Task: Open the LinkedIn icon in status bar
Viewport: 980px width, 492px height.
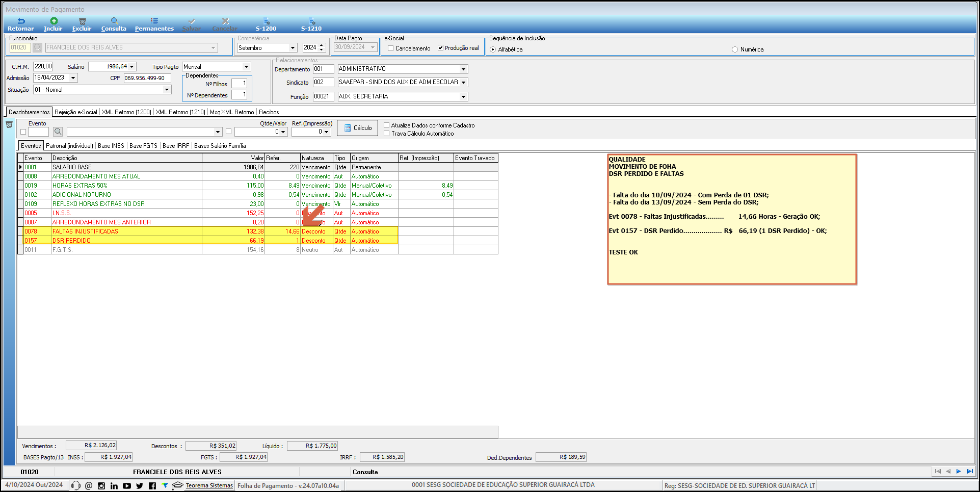Action: point(114,485)
